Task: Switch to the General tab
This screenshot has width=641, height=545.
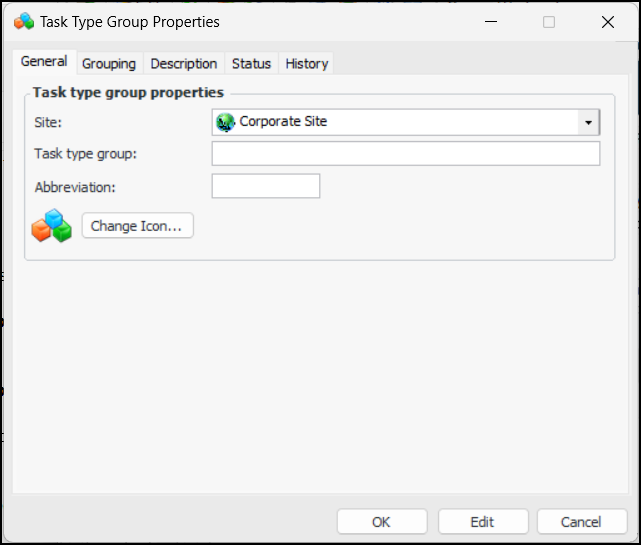Action: [x=44, y=62]
